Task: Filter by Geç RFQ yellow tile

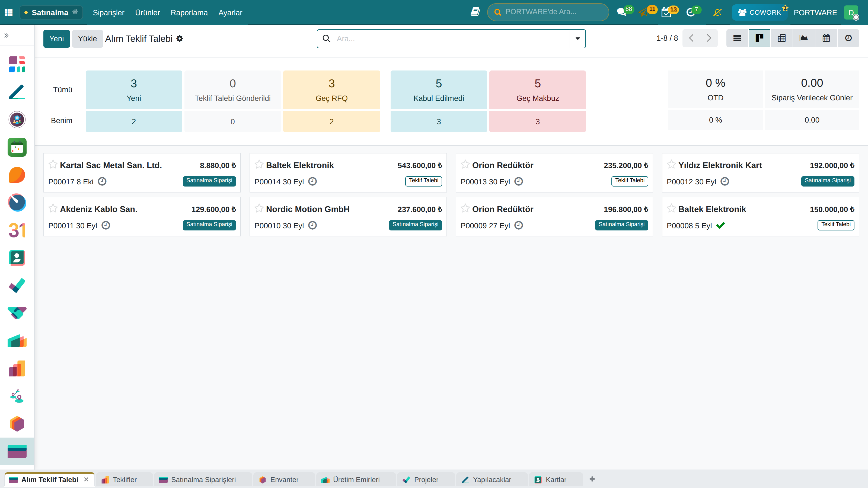Action: (331, 89)
